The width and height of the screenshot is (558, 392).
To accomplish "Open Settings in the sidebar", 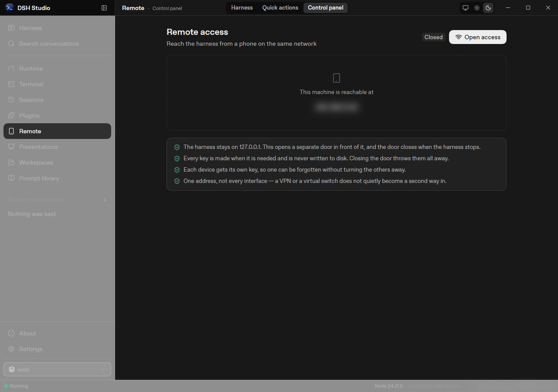I will (57, 349).
